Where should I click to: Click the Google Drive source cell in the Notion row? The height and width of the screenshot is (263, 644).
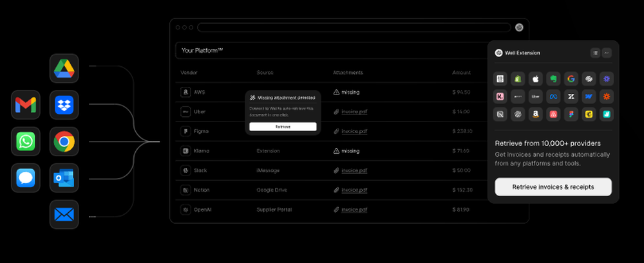tap(272, 190)
